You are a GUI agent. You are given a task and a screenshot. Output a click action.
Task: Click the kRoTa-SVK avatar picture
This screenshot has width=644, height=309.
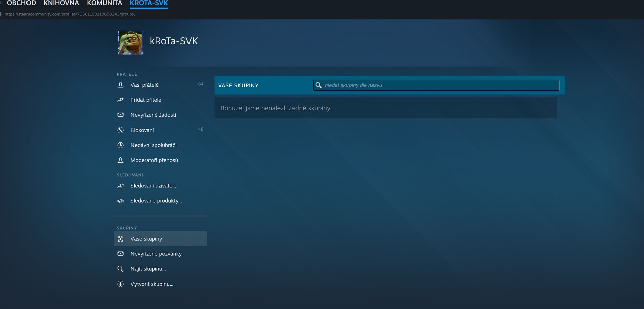tap(130, 43)
